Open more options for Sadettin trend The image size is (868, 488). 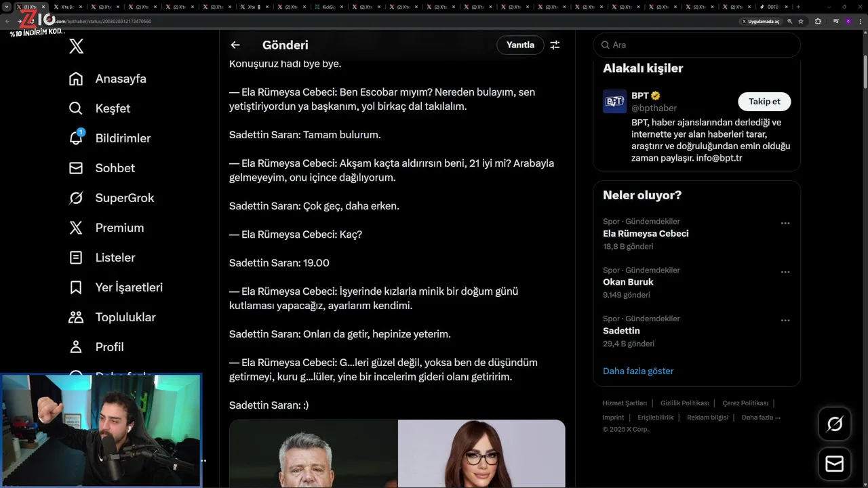click(x=785, y=321)
